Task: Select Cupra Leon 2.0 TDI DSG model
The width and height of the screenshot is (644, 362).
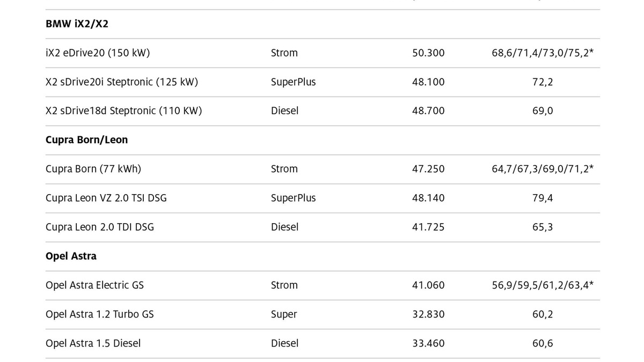Action: 100,227
